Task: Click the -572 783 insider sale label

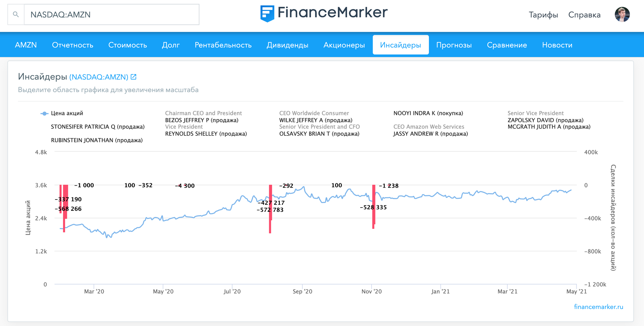Action: click(270, 210)
